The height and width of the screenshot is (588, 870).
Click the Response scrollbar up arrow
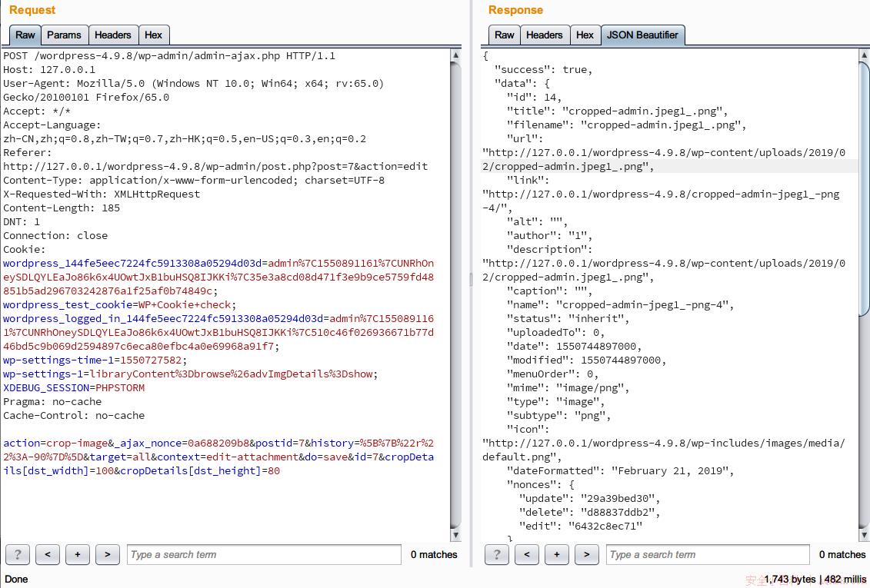[865, 55]
